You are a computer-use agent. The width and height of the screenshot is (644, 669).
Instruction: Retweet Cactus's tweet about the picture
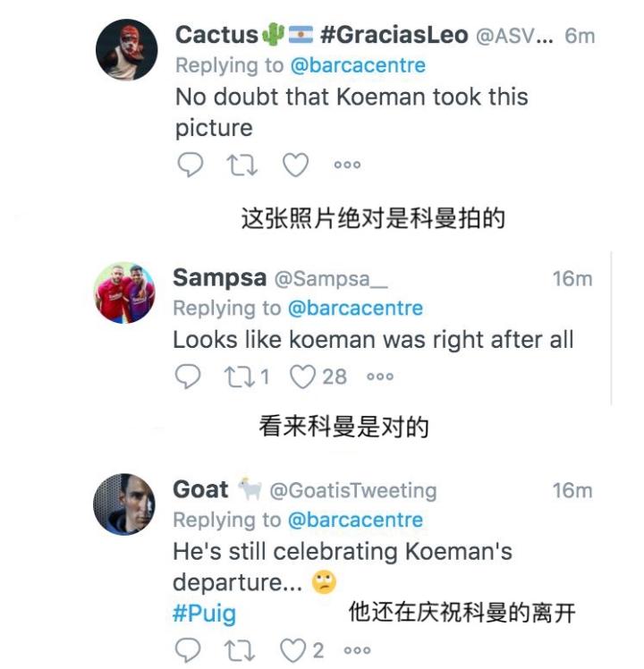pos(241,165)
